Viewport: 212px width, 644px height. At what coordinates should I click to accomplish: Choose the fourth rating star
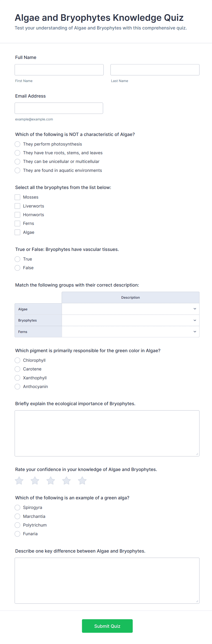click(x=66, y=480)
